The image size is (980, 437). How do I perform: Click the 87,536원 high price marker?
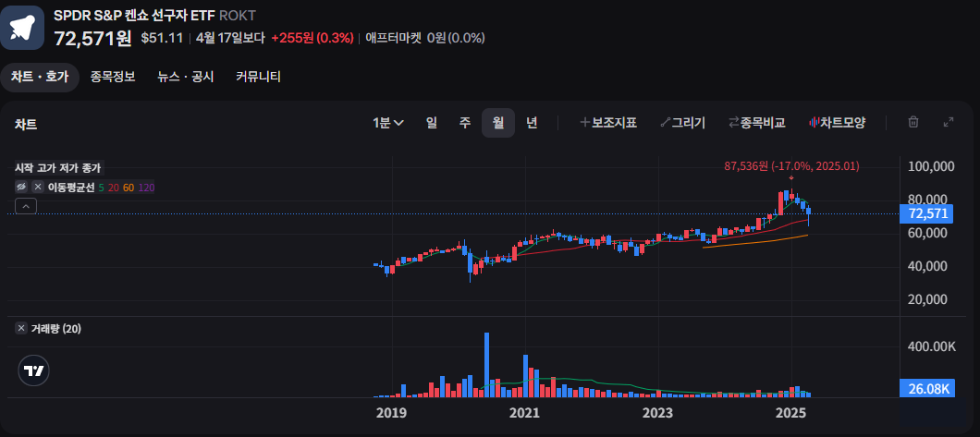point(791,166)
